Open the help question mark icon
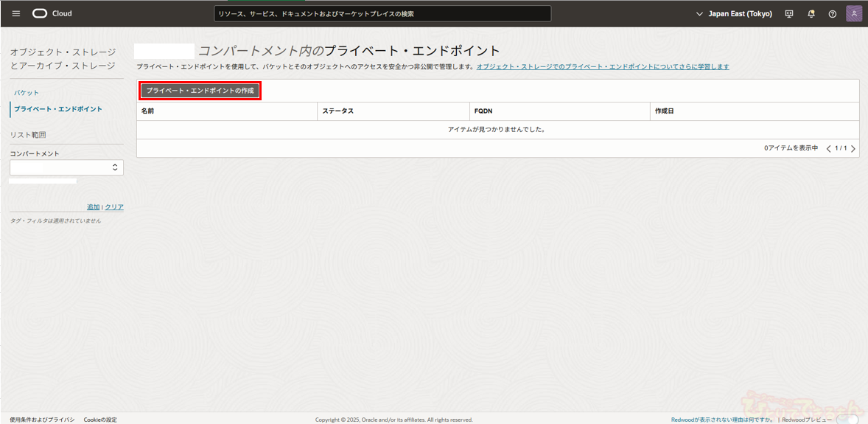 coord(832,14)
